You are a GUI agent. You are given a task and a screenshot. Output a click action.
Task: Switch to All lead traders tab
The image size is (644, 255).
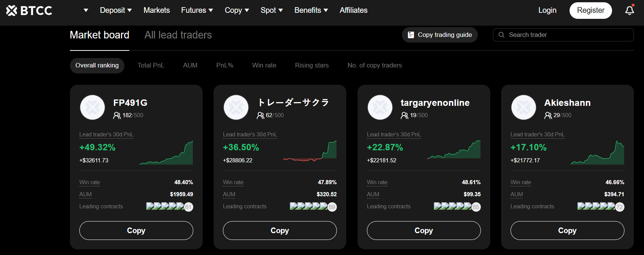[178, 35]
